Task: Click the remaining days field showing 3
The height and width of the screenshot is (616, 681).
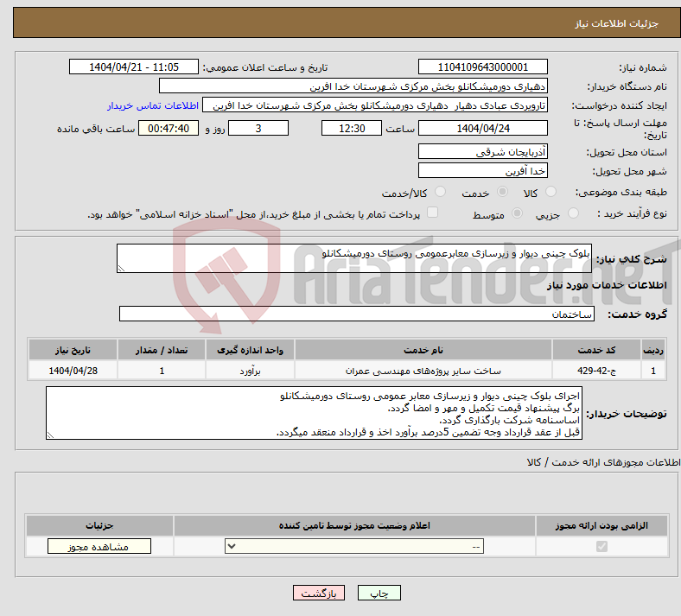Action: click(x=258, y=128)
